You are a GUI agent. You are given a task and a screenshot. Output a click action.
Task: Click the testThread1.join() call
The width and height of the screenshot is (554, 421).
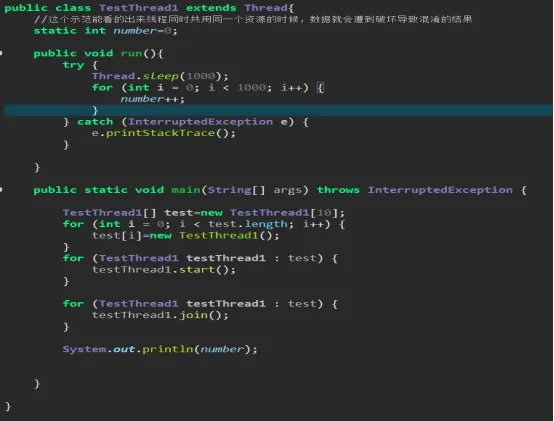tap(160, 315)
